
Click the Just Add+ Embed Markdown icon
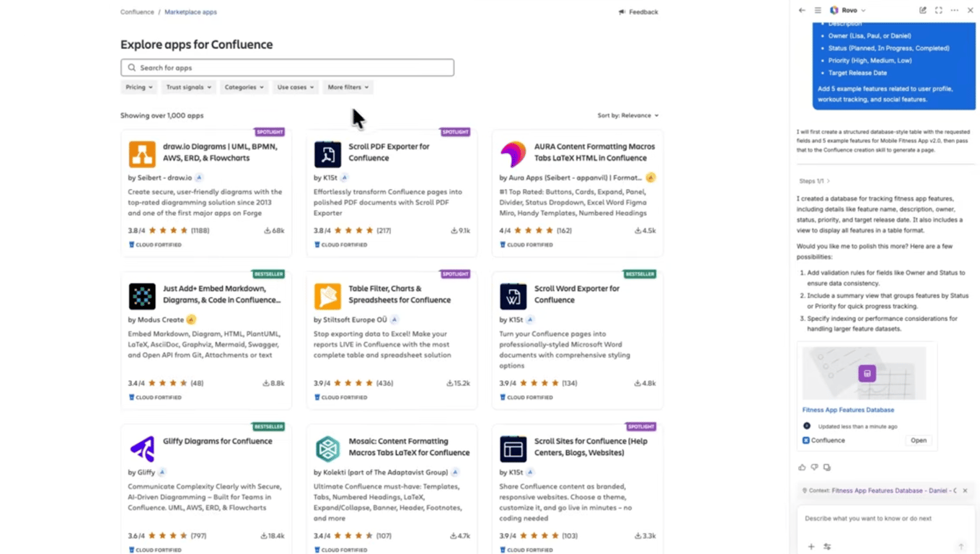[x=142, y=296]
